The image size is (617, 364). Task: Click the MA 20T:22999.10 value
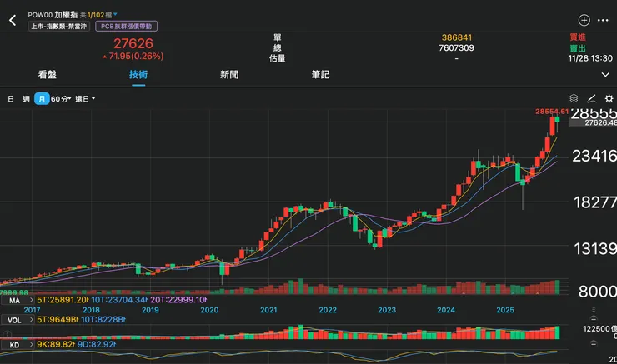[178, 300]
